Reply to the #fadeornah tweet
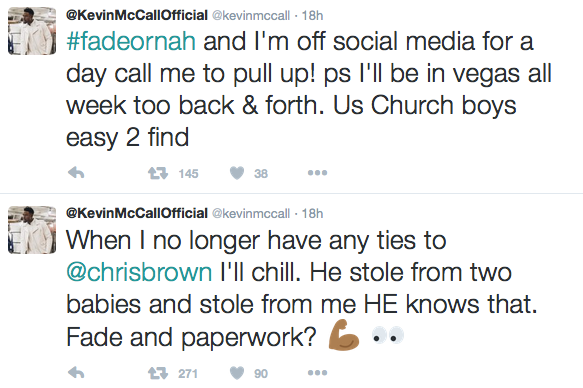583x388 pixels. [76, 173]
